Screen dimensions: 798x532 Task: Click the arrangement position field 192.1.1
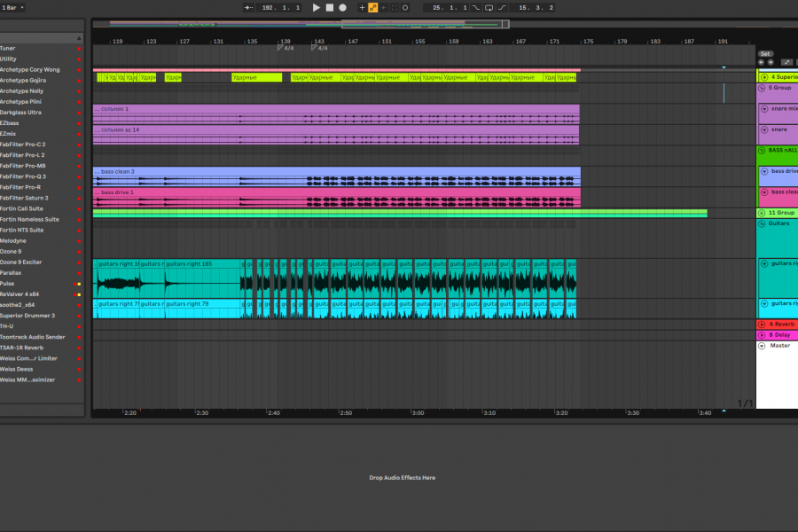click(x=280, y=7)
